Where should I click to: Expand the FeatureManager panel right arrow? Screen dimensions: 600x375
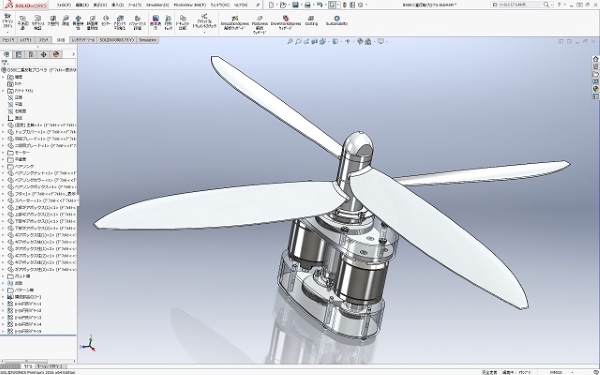point(73,54)
